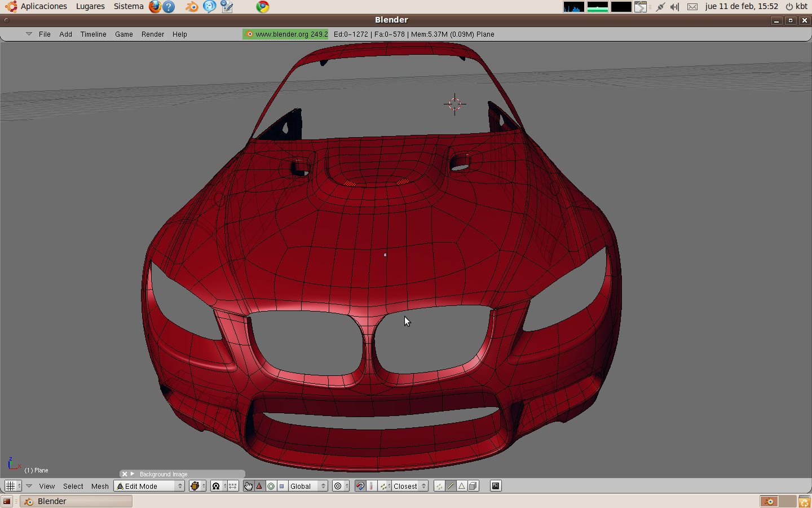
Task: Open the Mesh menu
Action: [x=100, y=486]
